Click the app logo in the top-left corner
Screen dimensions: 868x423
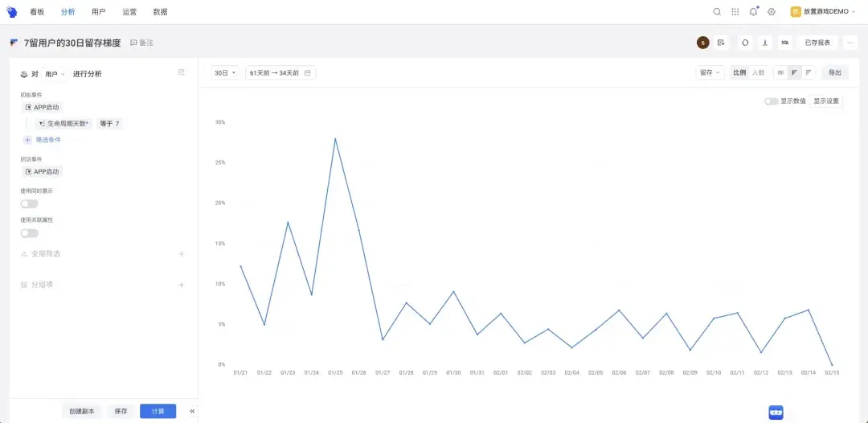pos(11,11)
